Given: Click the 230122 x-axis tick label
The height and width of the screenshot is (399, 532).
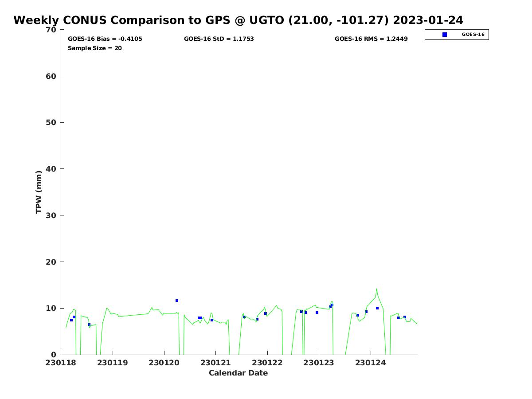Looking at the screenshot, I should click(x=267, y=363).
